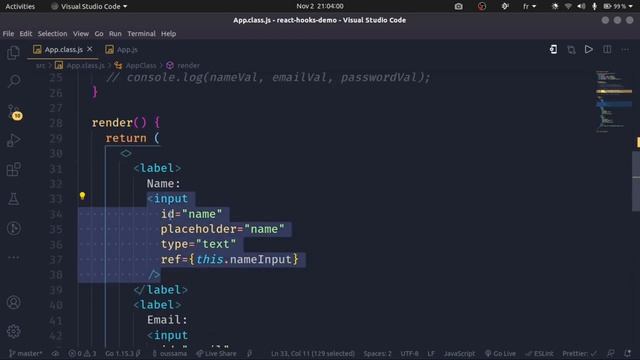Open the fr keyboard layout dropdown

coord(529,7)
